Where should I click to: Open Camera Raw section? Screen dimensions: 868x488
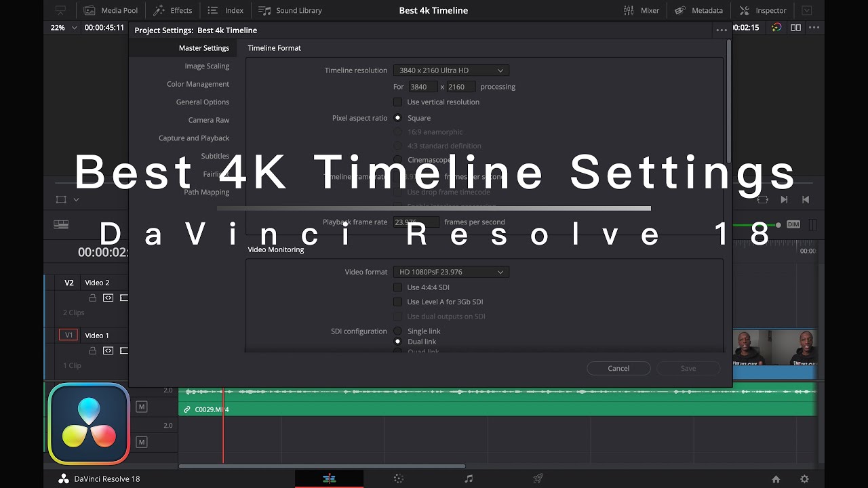209,120
